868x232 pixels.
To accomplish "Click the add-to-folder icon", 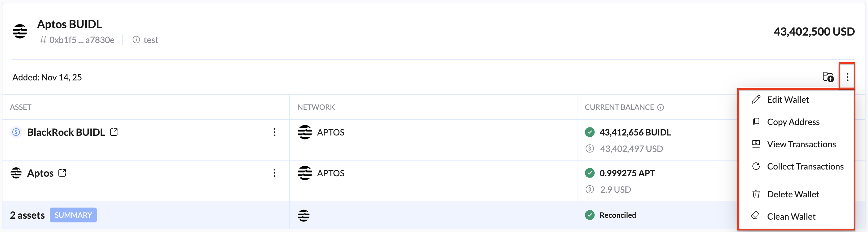I will (828, 77).
